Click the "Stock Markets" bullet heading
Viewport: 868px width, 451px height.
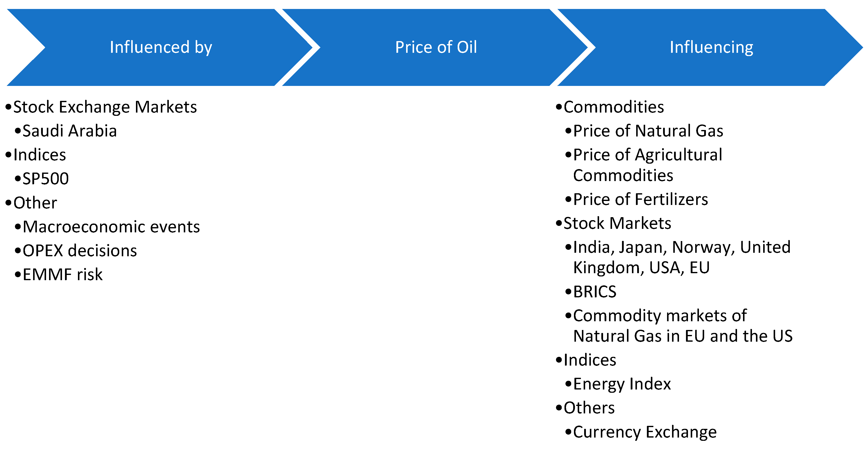point(617,223)
